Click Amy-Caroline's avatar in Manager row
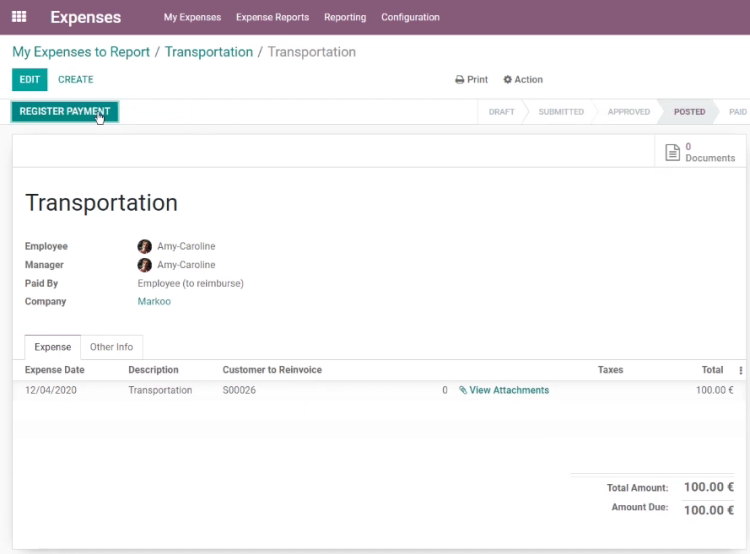 tap(144, 265)
